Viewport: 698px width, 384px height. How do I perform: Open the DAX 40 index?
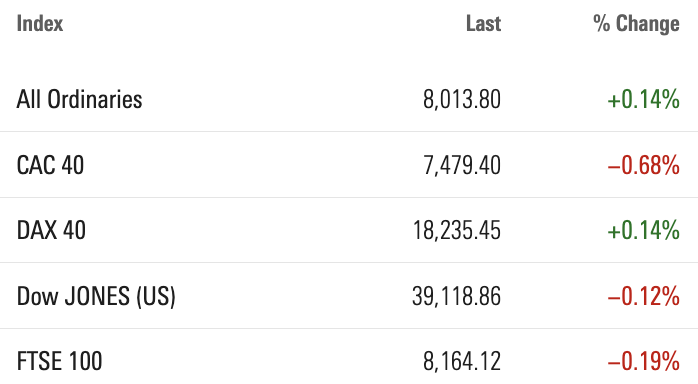pos(51,230)
